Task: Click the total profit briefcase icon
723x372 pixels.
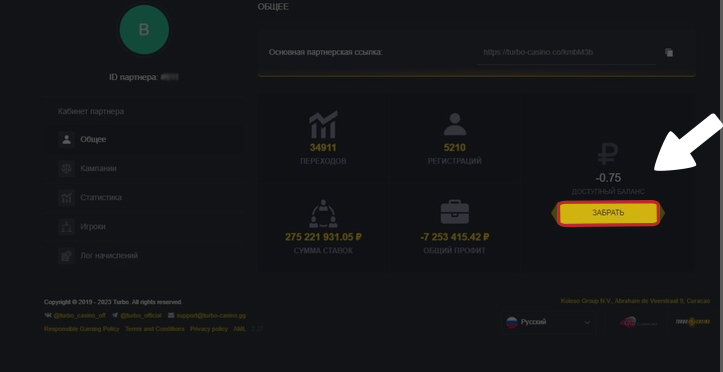Action: 455,213
